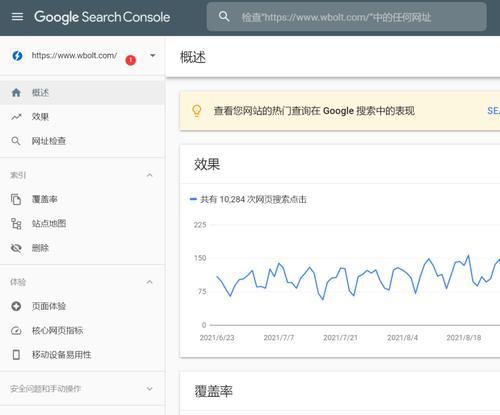Click the 概述 page title
500x415 pixels.
pyautogui.click(x=193, y=57)
